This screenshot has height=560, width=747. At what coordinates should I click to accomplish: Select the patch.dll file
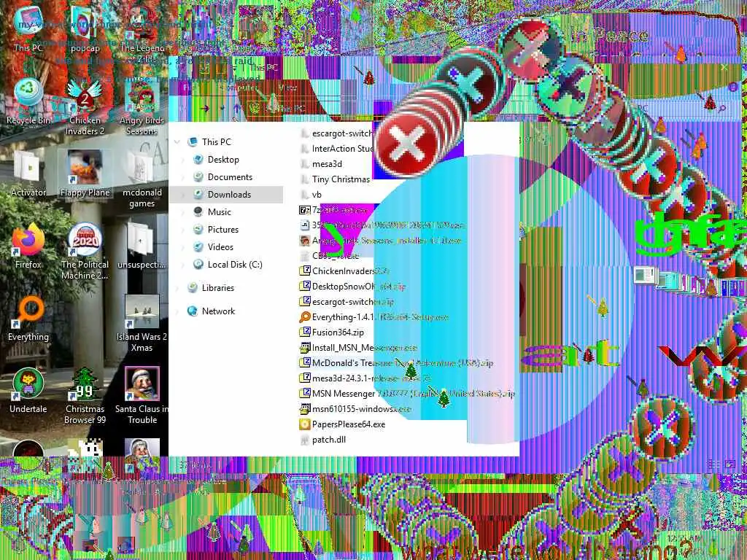[x=323, y=440]
